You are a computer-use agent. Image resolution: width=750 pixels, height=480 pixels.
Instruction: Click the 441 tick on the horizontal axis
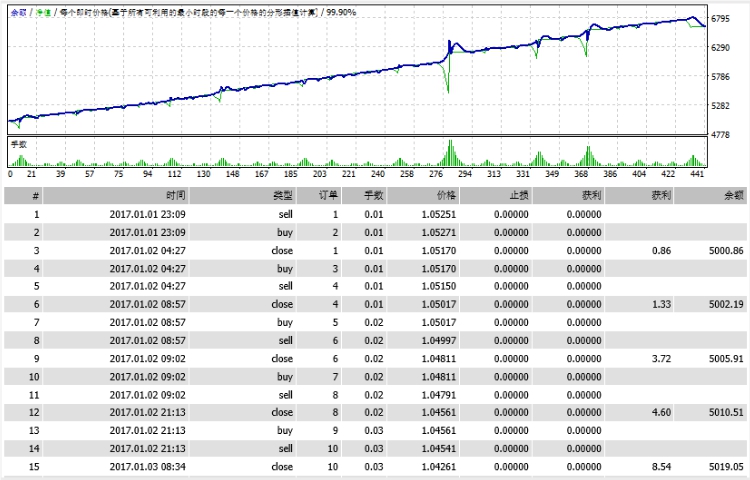point(697,174)
